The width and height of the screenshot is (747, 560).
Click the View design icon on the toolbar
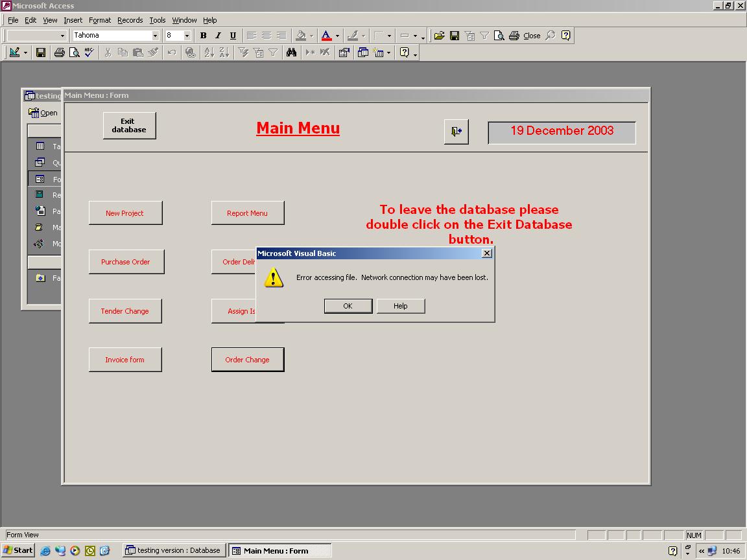[14, 52]
